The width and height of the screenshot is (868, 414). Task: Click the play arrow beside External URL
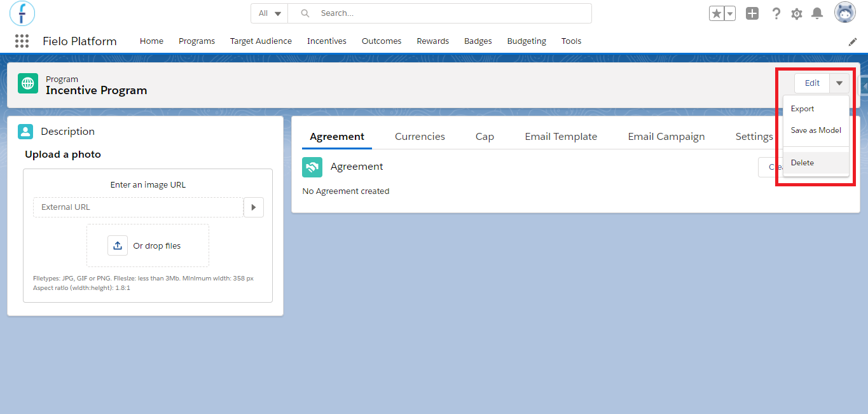click(254, 207)
